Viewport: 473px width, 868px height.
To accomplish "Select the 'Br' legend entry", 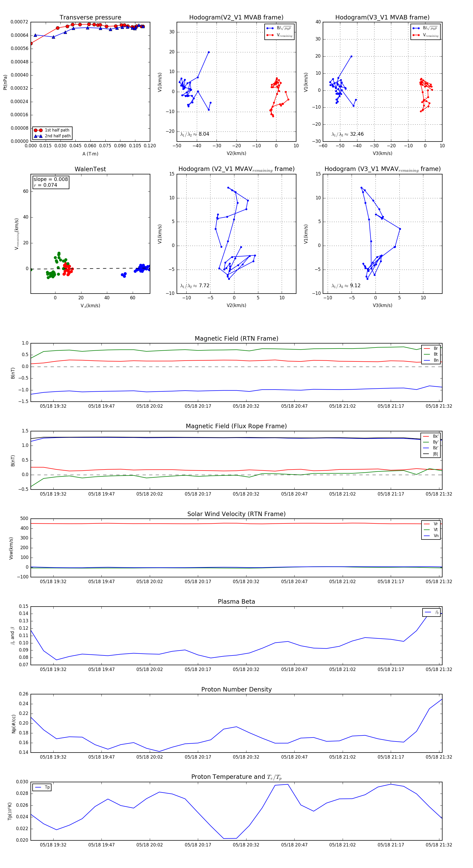I will pyautogui.click(x=431, y=349).
